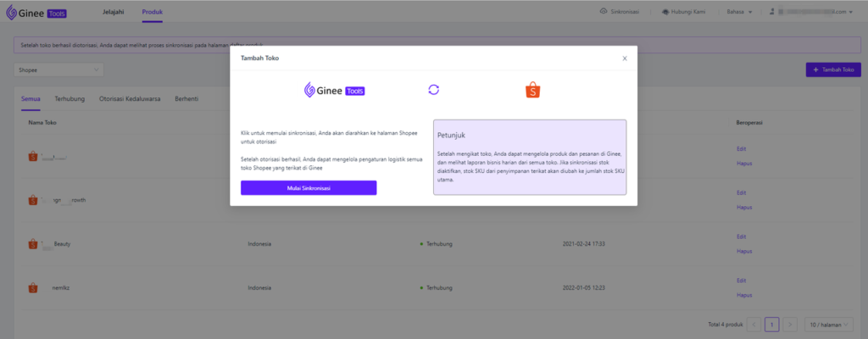
Task: Click Indonesia in the Beauty store row
Action: (259, 244)
